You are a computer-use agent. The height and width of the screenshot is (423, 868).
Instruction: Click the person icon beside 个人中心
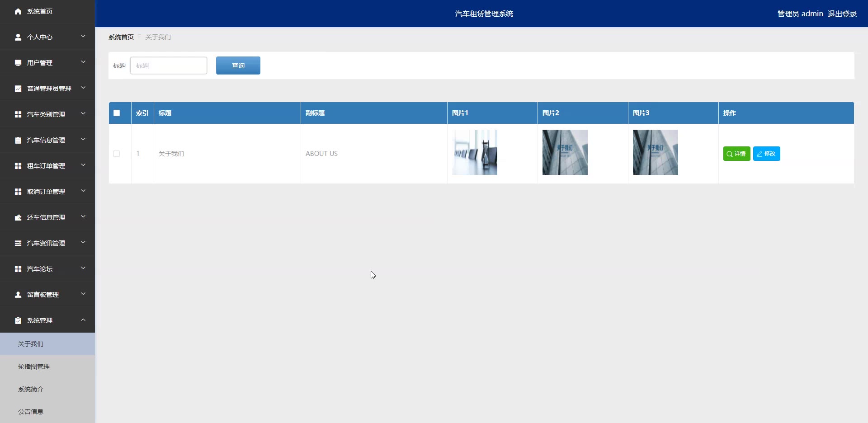point(18,37)
